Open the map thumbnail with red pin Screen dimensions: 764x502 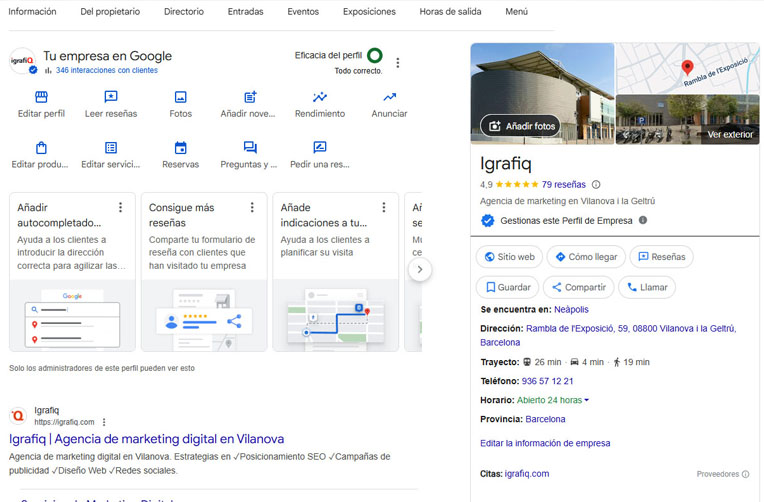point(688,68)
